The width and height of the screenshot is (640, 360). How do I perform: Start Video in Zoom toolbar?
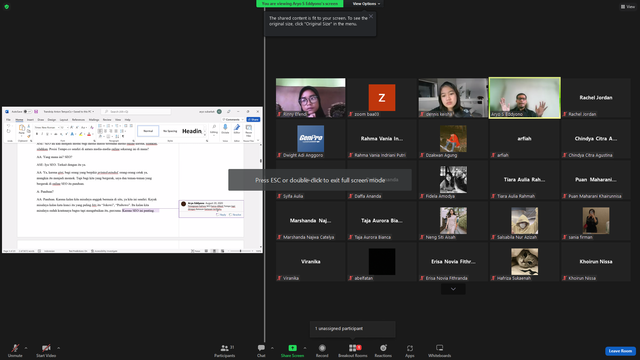(x=46, y=351)
